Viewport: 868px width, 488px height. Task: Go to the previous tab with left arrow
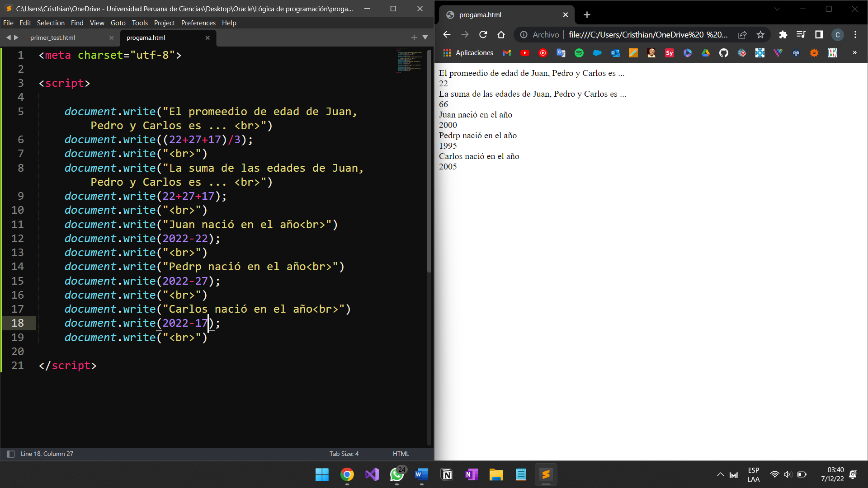tap(8, 38)
